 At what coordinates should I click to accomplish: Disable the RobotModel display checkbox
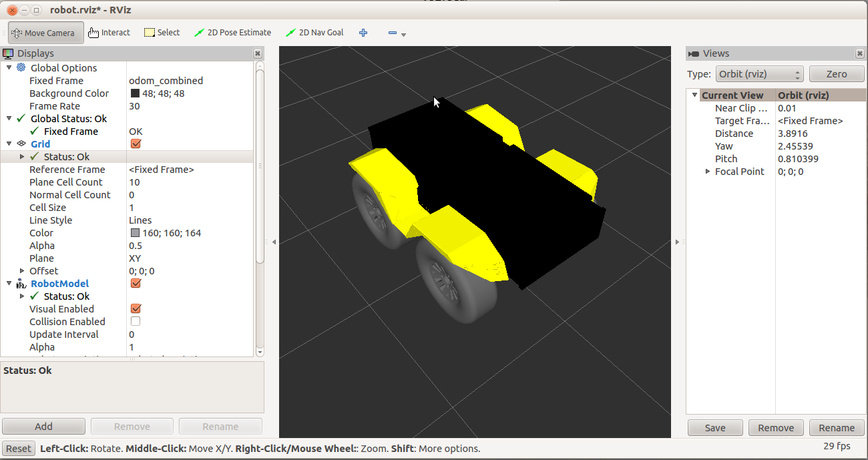pyautogui.click(x=136, y=284)
